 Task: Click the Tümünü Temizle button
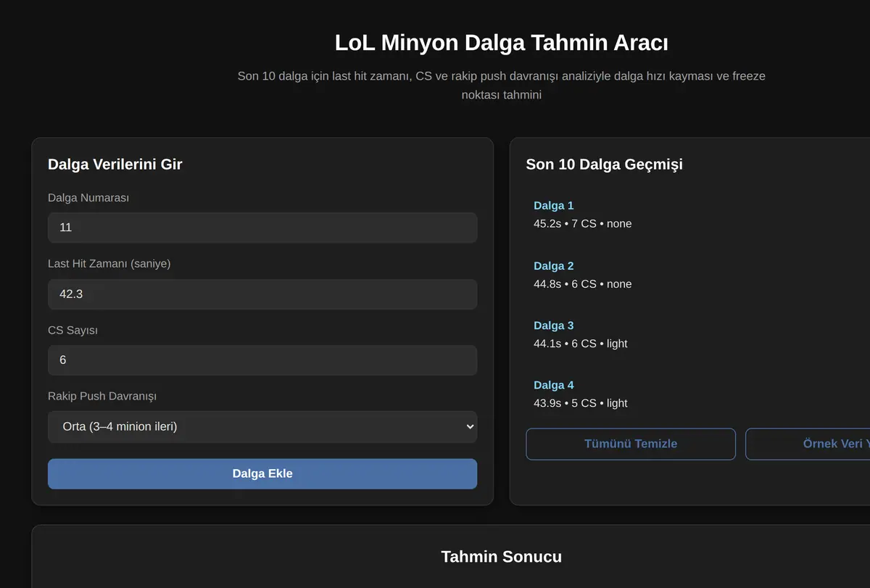pyautogui.click(x=631, y=444)
